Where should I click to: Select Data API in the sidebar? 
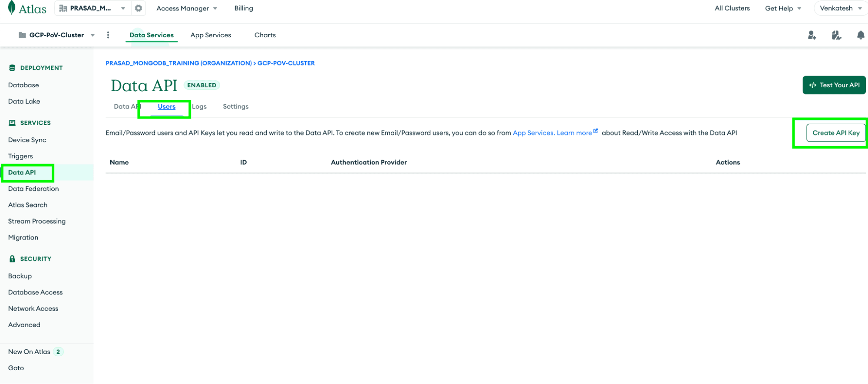[x=22, y=172]
